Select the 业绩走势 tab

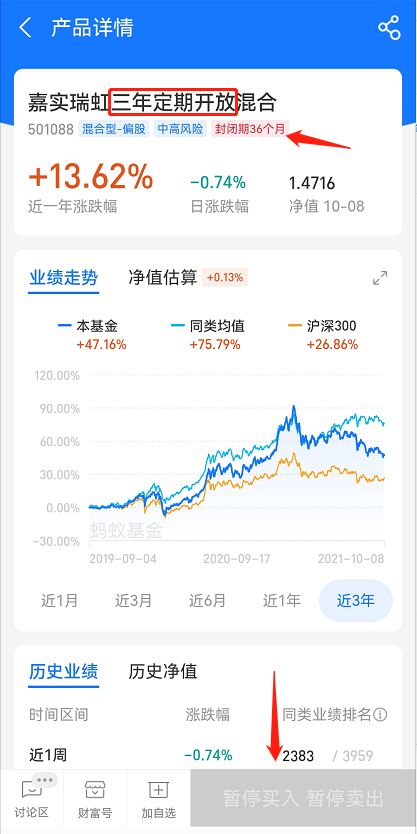pyautogui.click(x=63, y=277)
